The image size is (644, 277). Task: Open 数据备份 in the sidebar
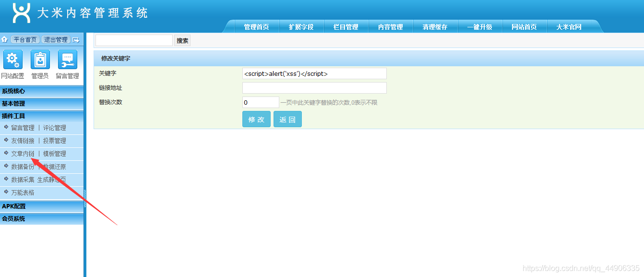[x=23, y=167]
